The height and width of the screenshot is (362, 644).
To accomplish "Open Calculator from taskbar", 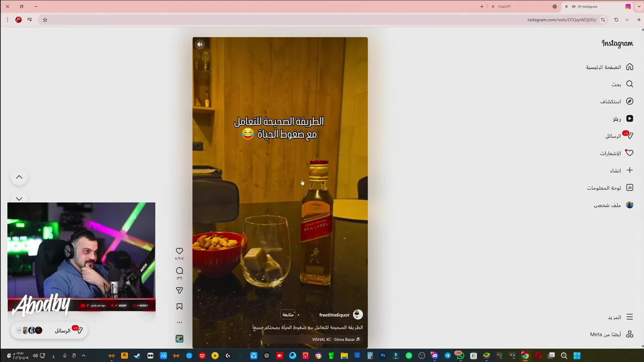I will pos(370,356).
